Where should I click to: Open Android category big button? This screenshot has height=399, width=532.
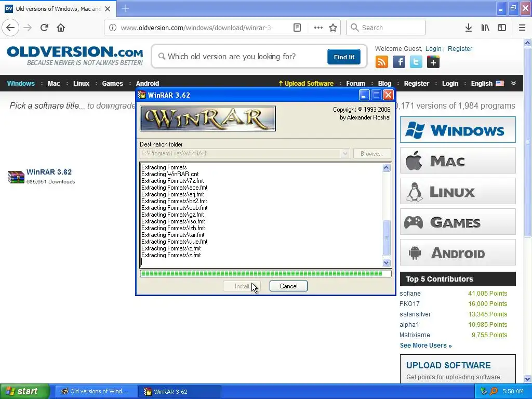coord(458,252)
